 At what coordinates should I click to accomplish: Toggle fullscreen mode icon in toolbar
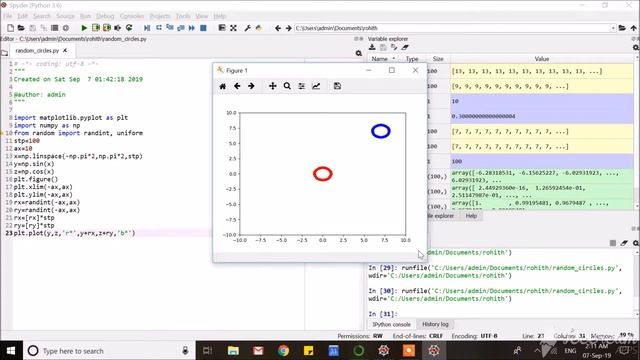(233, 28)
